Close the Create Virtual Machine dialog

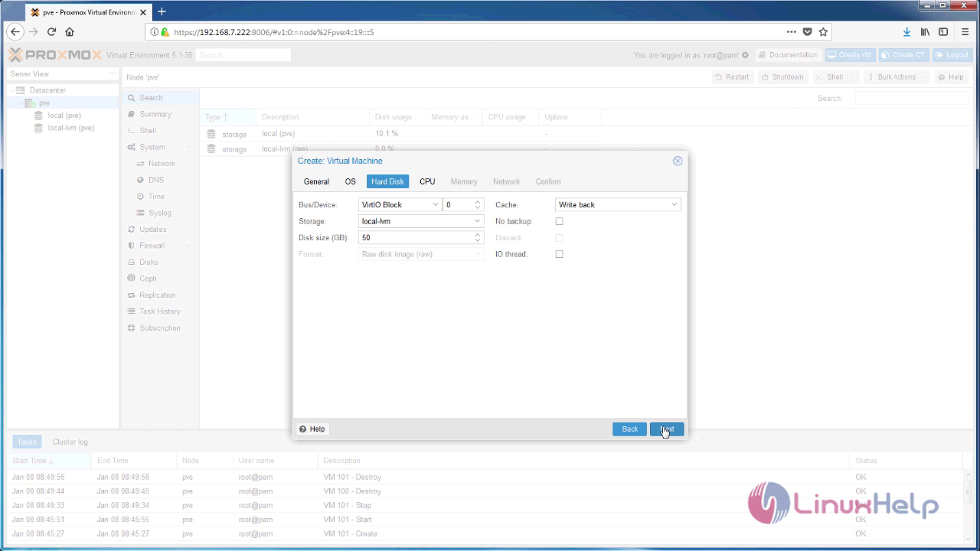point(678,161)
